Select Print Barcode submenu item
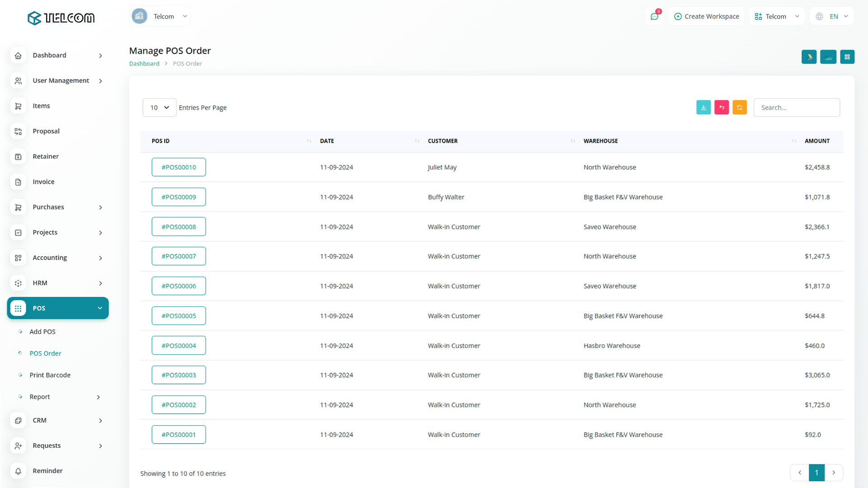 50,375
